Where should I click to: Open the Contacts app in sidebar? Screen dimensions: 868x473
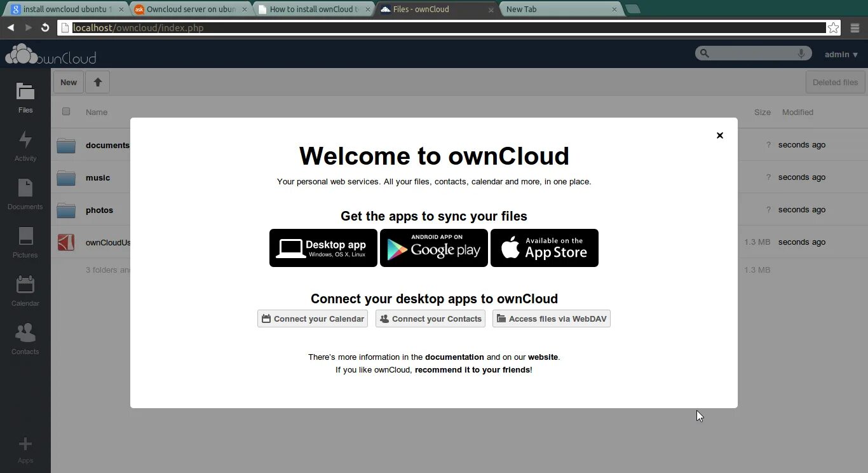pos(25,339)
